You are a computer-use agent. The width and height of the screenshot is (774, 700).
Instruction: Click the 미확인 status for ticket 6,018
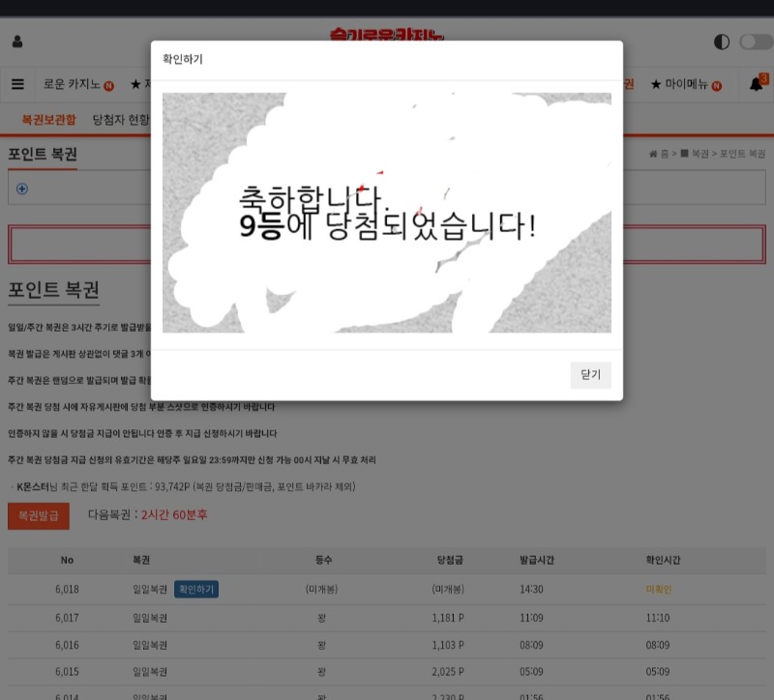658,589
